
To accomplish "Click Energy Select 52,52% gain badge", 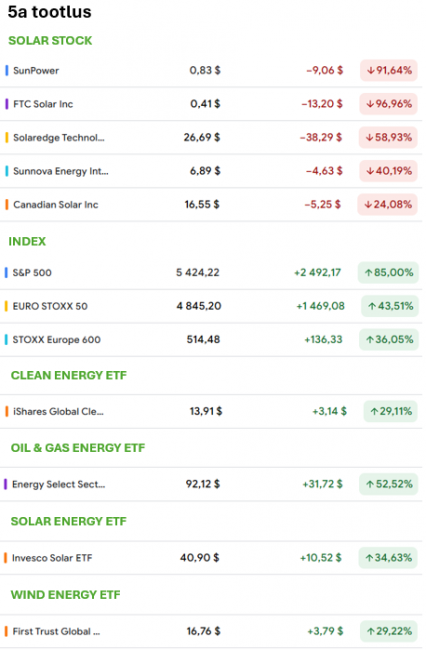I will click(389, 484).
